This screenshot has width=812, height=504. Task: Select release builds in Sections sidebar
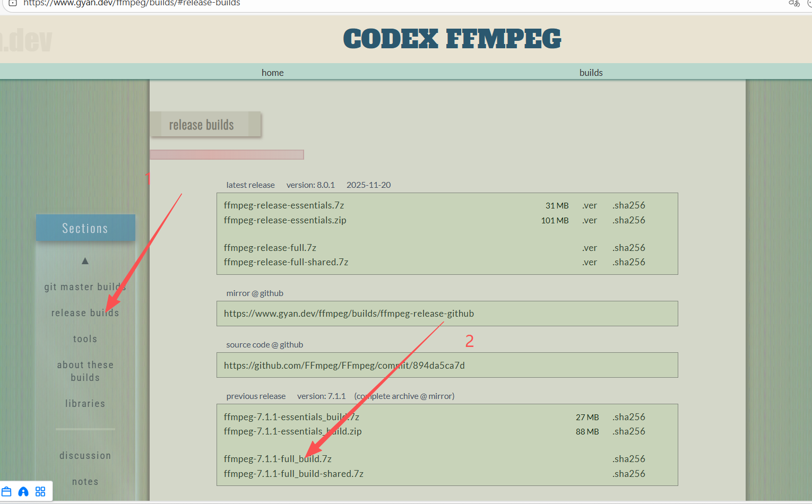point(85,313)
